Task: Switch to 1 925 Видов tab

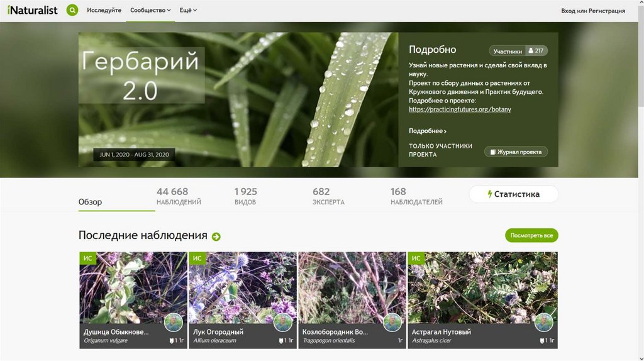Action: [x=246, y=196]
